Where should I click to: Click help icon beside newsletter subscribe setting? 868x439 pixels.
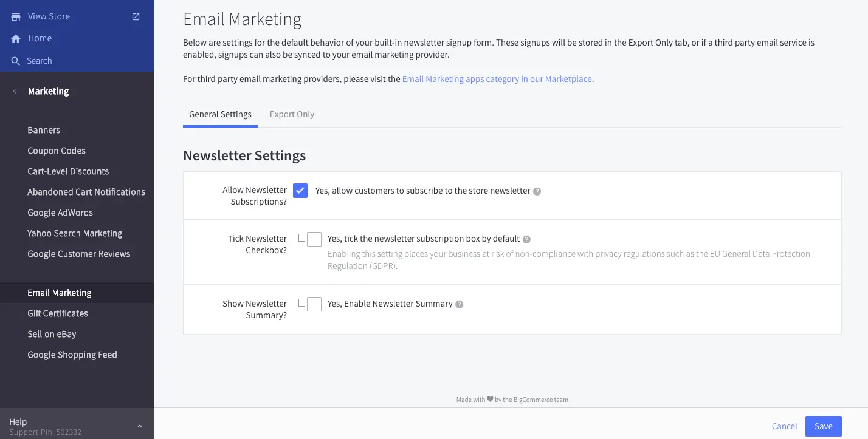(537, 191)
